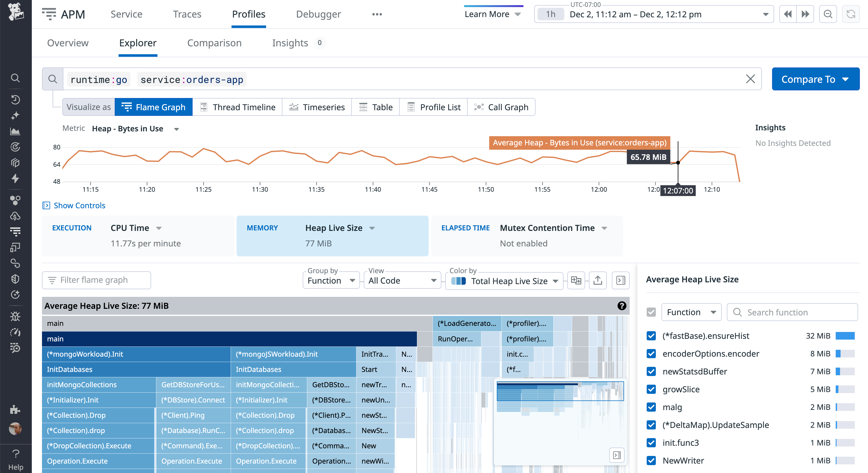868x473 pixels.
Task: Select the Timeseries visualization
Action: click(316, 107)
